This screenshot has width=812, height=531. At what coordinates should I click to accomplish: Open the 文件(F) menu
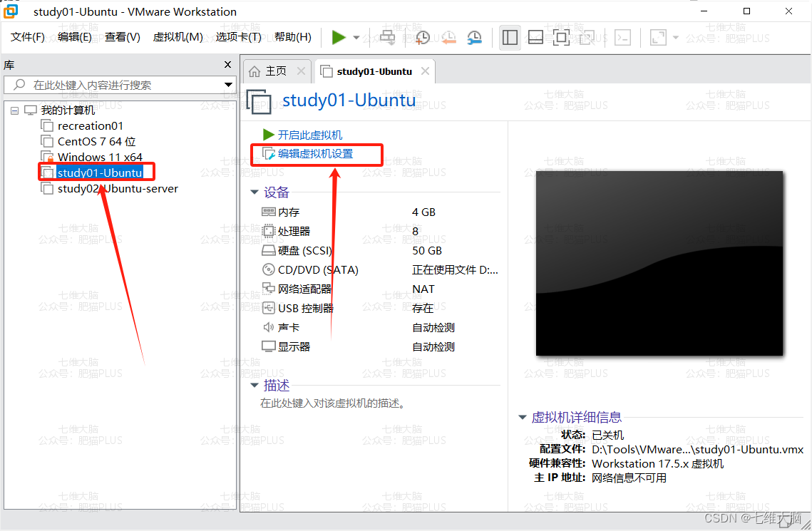[x=27, y=37]
